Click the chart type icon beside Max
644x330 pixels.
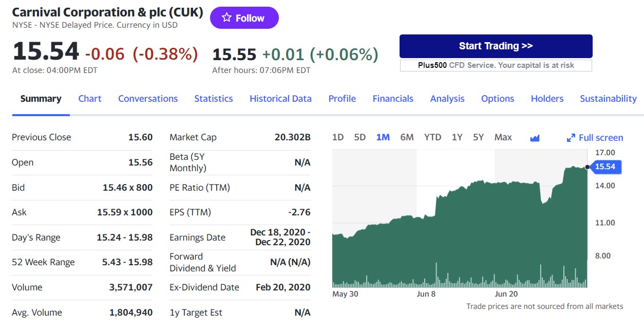pos(535,138)
